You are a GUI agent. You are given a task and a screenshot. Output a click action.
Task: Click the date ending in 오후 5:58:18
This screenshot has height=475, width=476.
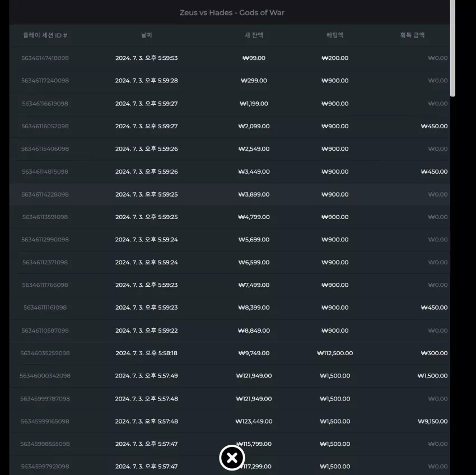[x=147, y=353]
